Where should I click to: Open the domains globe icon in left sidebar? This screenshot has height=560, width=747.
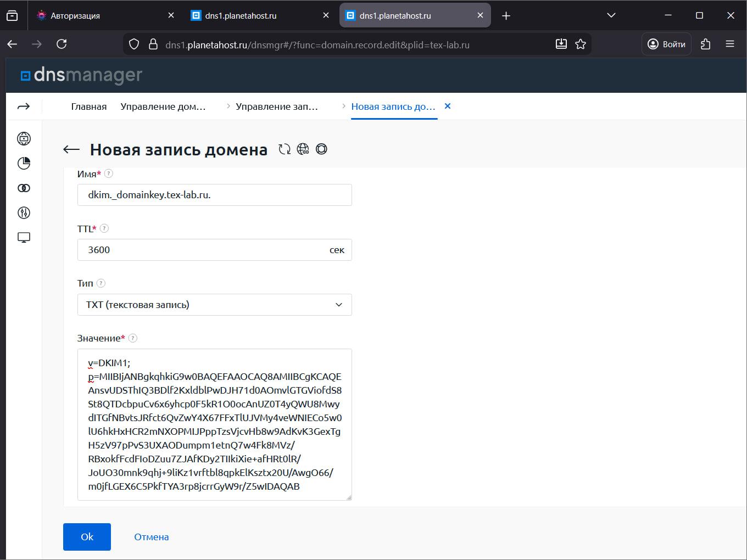(x=23, y=138)
